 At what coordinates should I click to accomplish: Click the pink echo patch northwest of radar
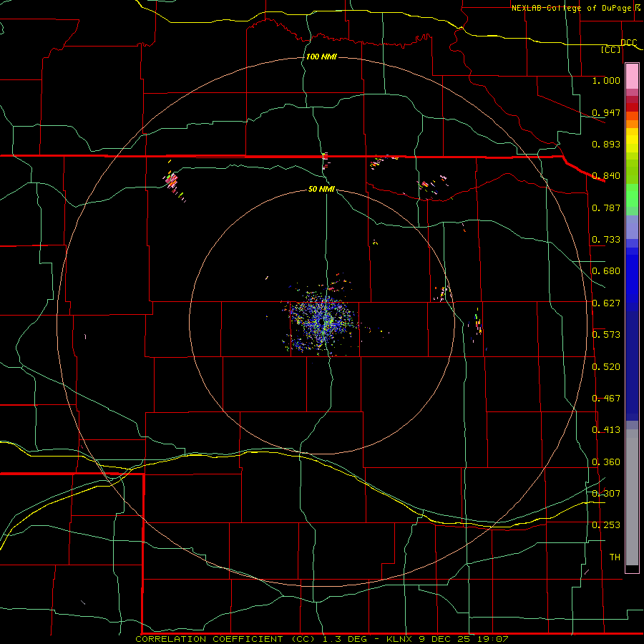pyautogui.click(x=171, y=180)
